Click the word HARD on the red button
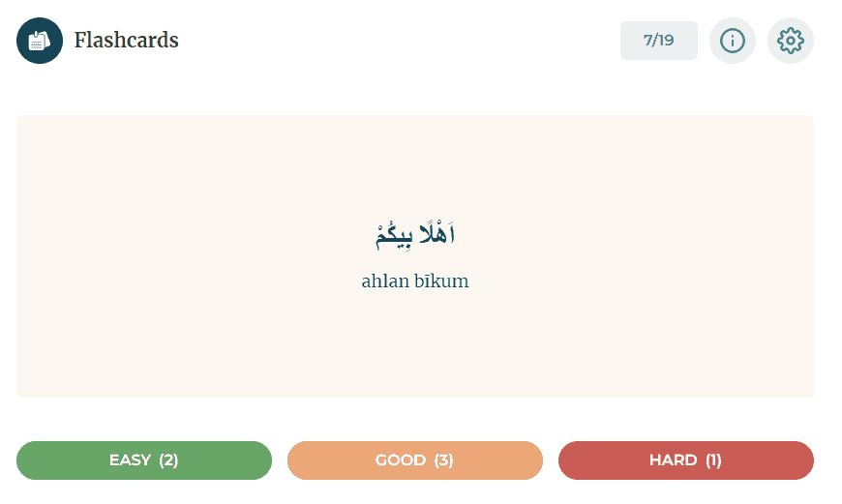 point(673,460)
